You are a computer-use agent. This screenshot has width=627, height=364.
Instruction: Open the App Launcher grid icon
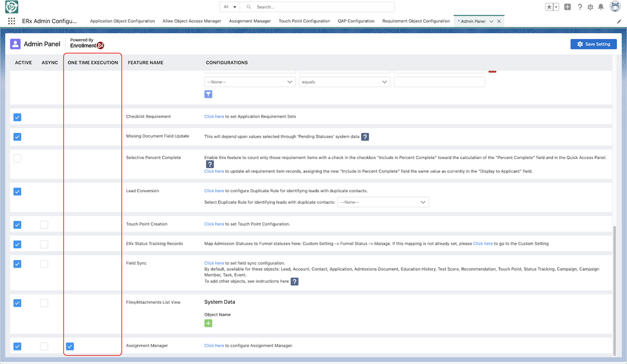pyautogui.click(x=11, y=21)
